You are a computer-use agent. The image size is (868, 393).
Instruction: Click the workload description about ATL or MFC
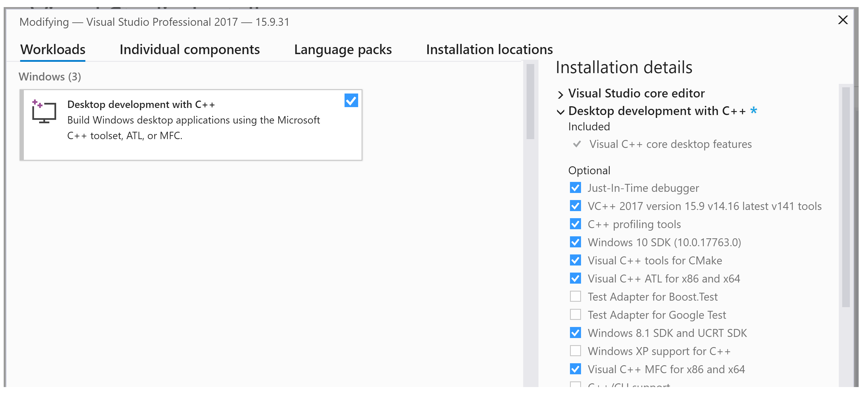pos(193,128)
